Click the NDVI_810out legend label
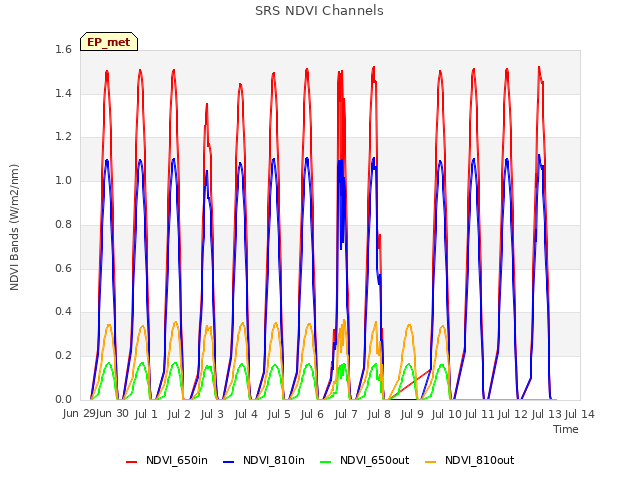This screenshot has height=480, width=640. coord(480,461)
